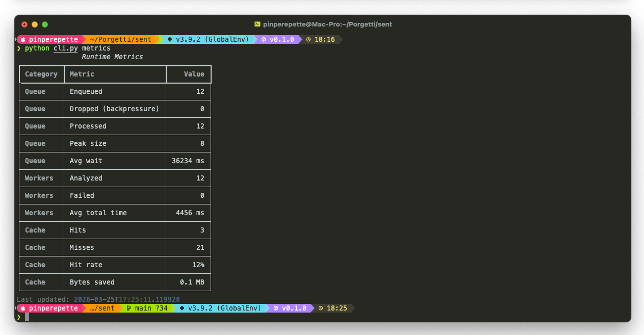This screenshot has height=335, width=644.
Task: Minimize the terminal with the yellow button
Action: tap(35, 24)
